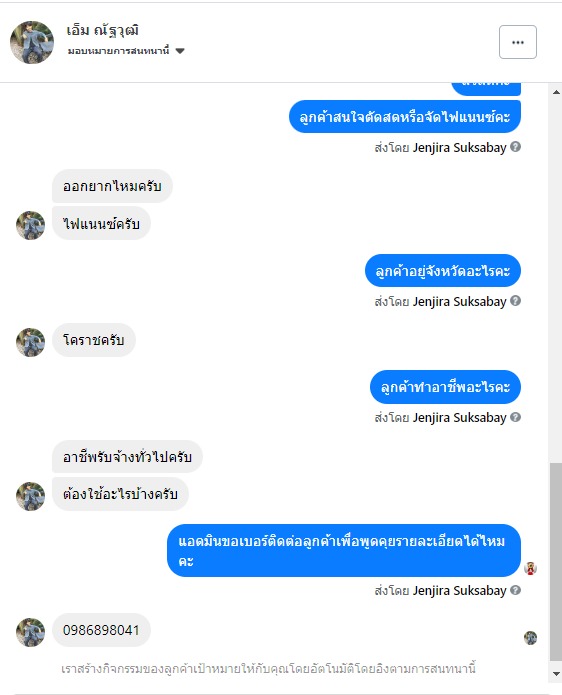Image resolution: width=562 pixels, height=695 pixels.
Task: Click help icon under phone request message
Action: click(515, 590)
